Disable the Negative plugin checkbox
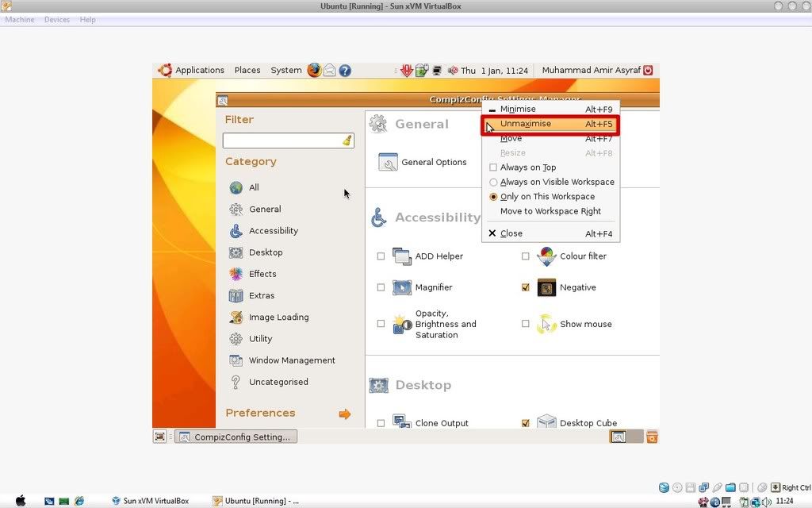Viewport: 812px width, 508px height. click(x=525, y=287)
